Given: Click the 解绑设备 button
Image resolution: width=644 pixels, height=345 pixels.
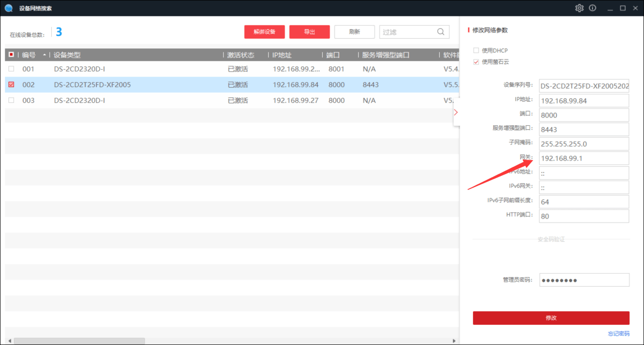Looking at the screenshot, I should coord(264,32).
